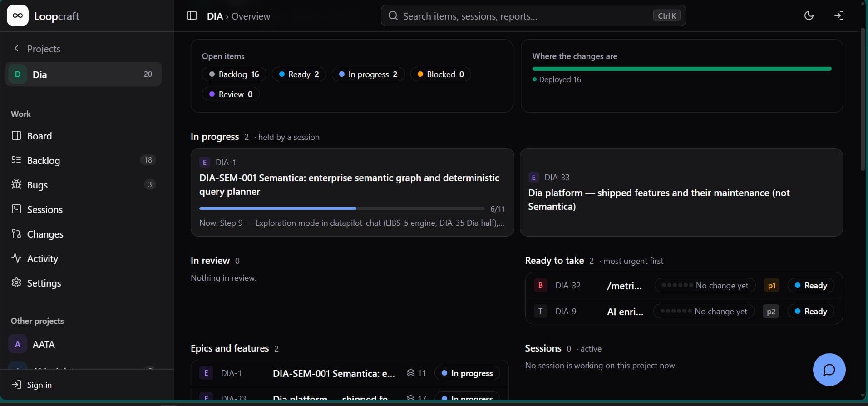The height and width of the screenshot is (406, 868).
Task: Open the Dia platform shipped features card
Action: pyautogui.click(x=681, y=192)
